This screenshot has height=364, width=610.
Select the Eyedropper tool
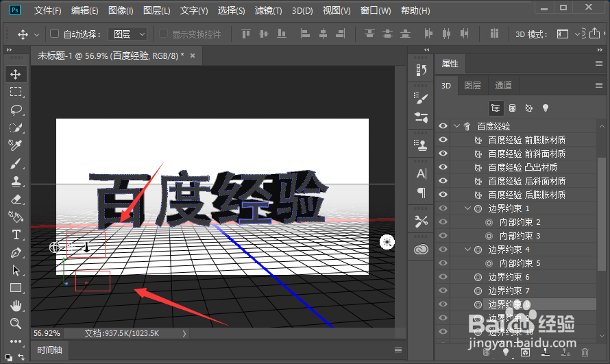pos(16,145)
